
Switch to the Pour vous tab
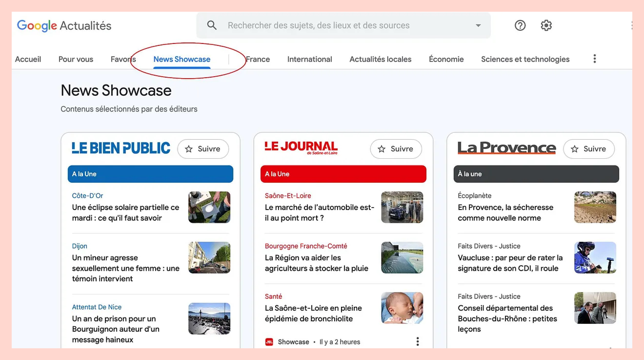point(76,59)
